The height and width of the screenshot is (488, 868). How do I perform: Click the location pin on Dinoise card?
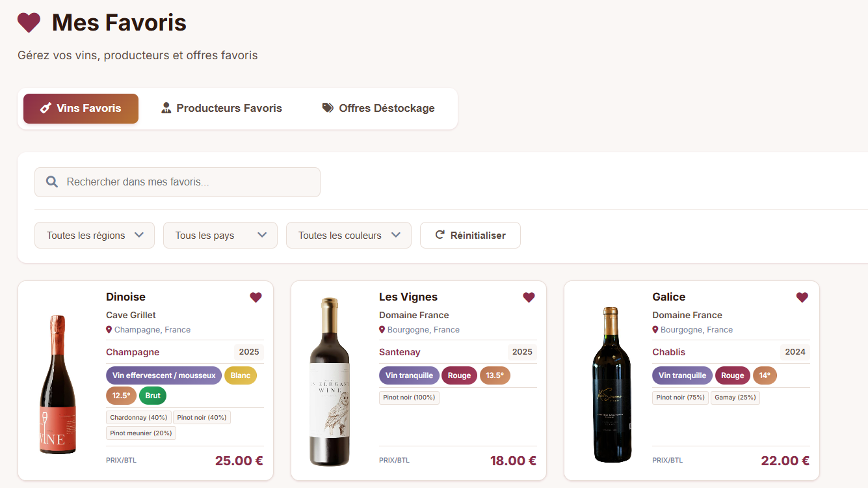[x=109, y=330]
